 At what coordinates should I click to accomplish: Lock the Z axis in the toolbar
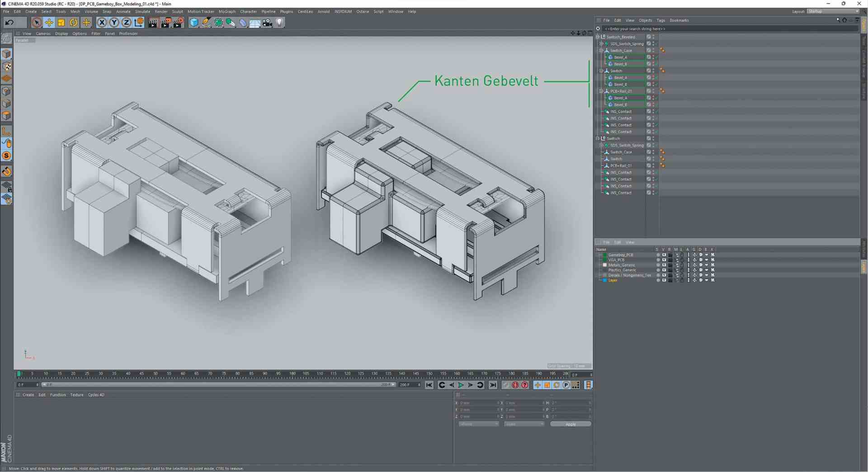pos(126,22)
